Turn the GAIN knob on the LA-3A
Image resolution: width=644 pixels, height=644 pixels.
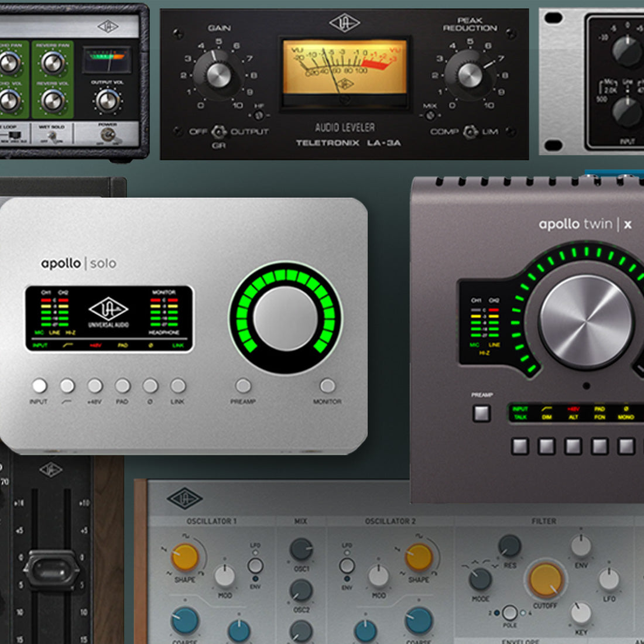(217, 75)
